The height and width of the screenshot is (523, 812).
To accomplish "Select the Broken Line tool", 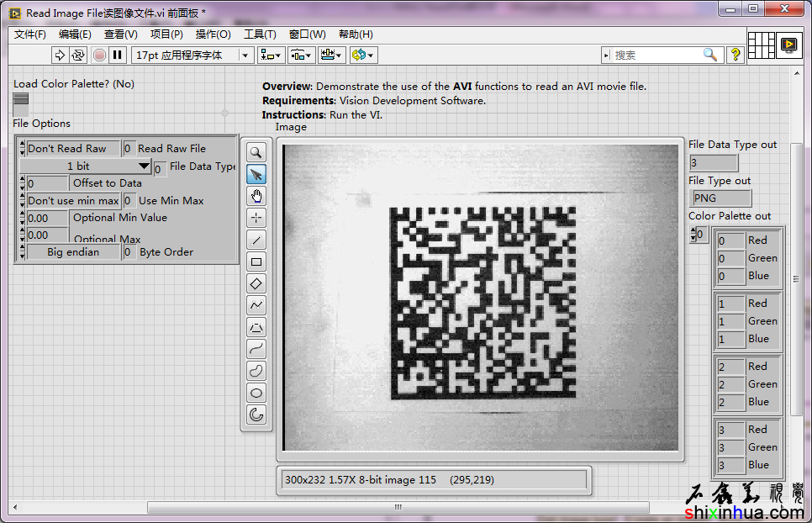I will [x=256, y=305].
